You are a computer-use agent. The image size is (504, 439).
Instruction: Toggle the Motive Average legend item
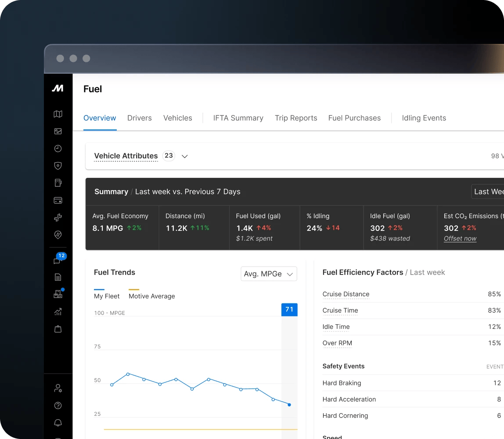(x=152, y=294)
